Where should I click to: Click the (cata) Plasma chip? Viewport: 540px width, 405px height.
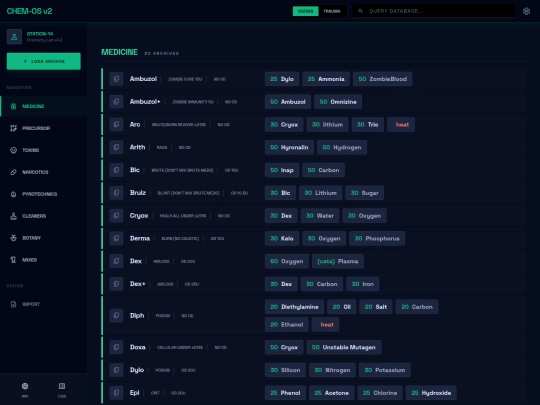tap(338, 261)
